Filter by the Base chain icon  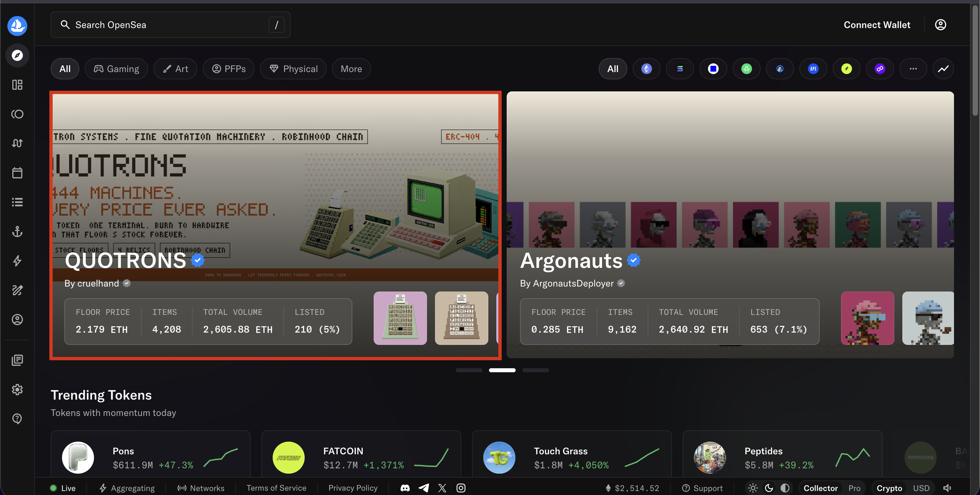pos(713,69)
